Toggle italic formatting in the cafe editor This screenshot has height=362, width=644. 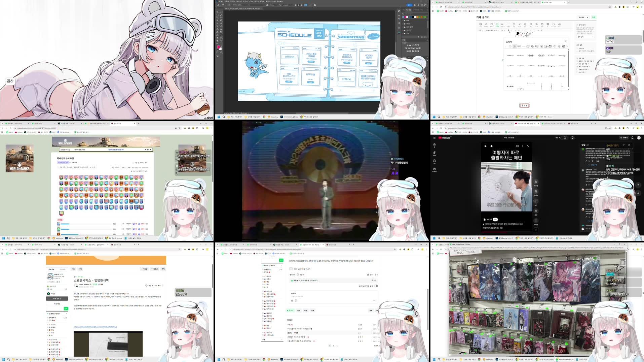pyautogui.click(x=512, y=31)
